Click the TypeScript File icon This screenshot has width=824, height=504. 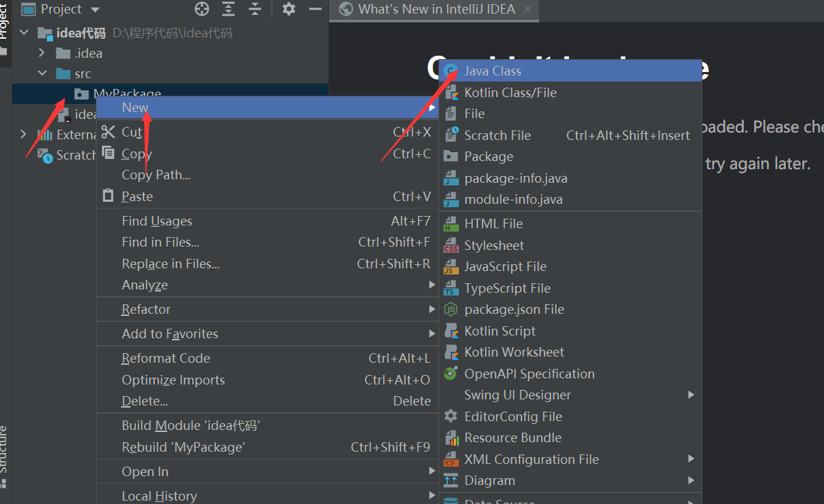[x=451, y=288]
